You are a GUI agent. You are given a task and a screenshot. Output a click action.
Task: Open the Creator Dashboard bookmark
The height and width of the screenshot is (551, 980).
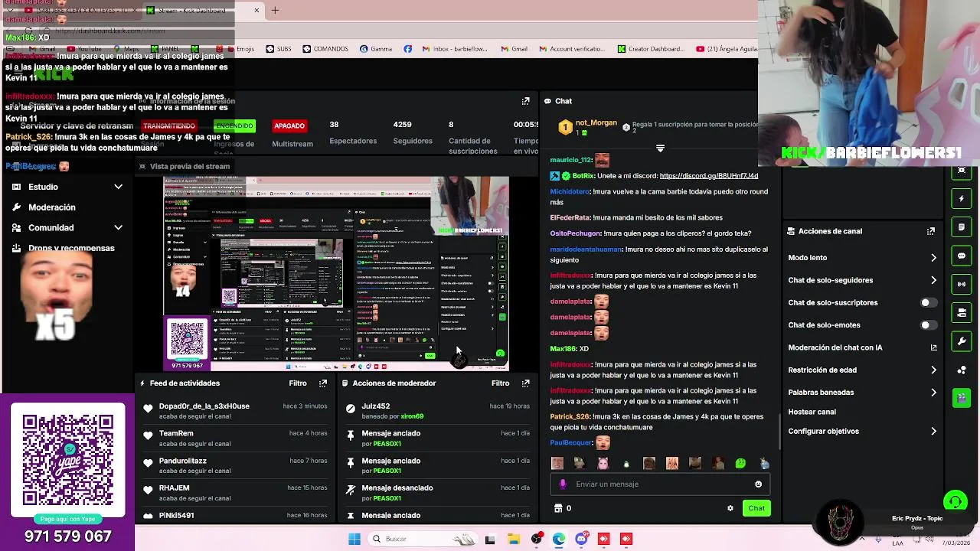click(x=652, y=49)
